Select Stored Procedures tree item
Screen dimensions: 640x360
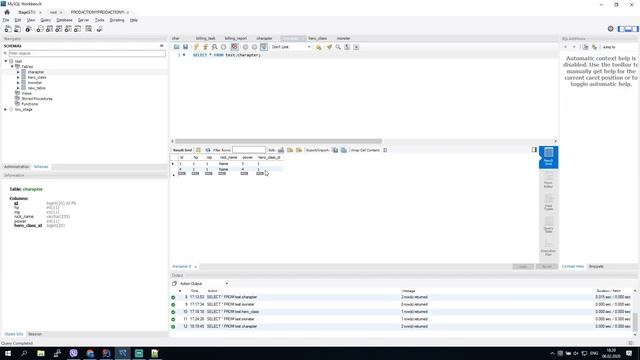tap(36, 99)
